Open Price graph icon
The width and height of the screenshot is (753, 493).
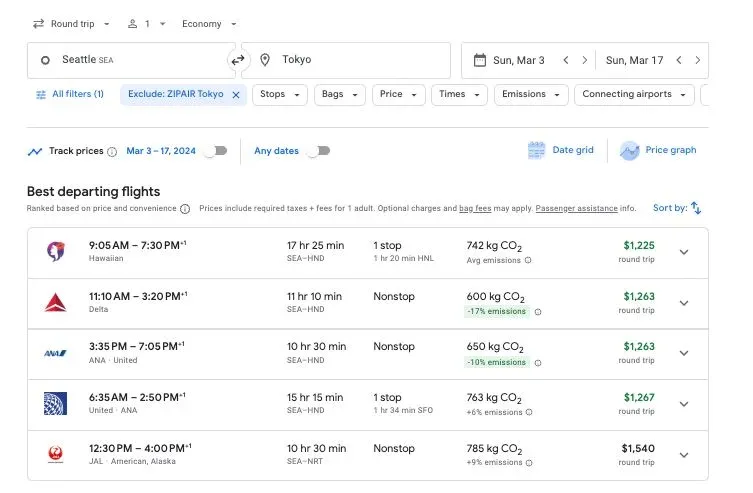(x=629, y=151)
